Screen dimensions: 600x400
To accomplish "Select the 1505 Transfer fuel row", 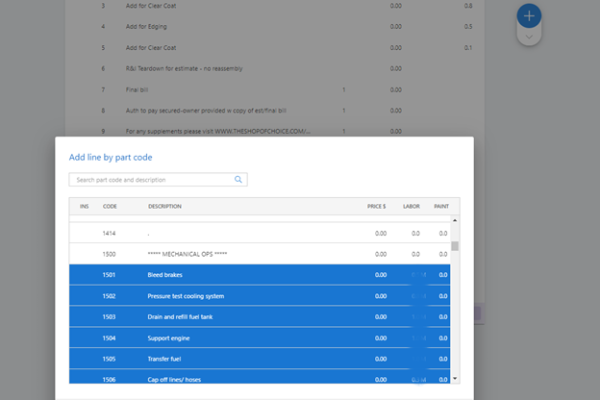I will point(260,358).
